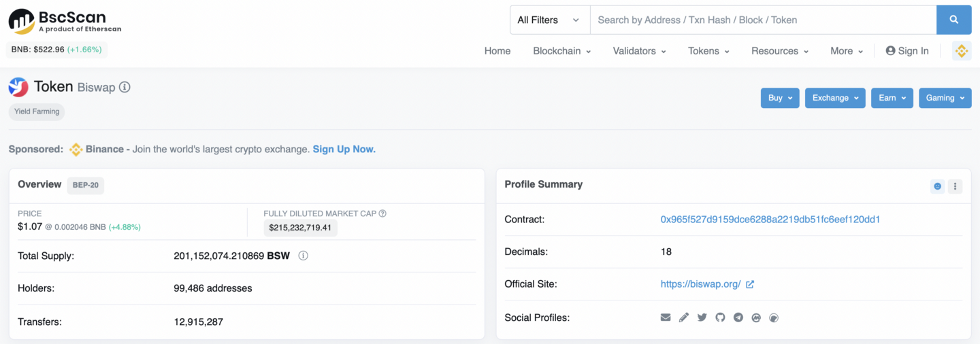
Task: Click the Binance sponsored logo
Action: click(76, 149)
